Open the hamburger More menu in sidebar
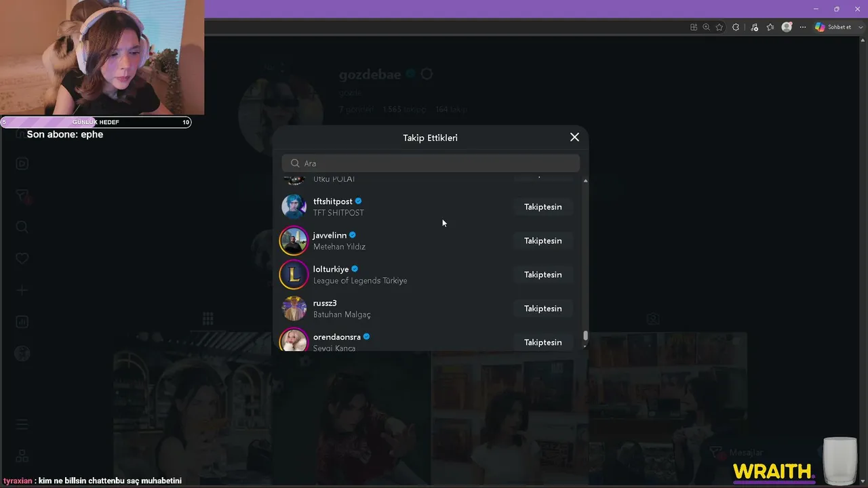Screen dimensions: 868x488 (x=22, y=424)
